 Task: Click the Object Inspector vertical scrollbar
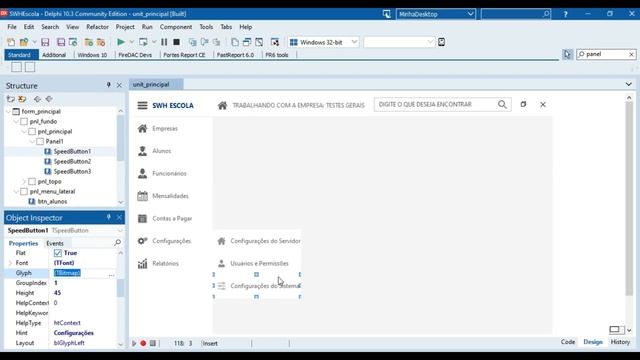(x=120, y=288)
